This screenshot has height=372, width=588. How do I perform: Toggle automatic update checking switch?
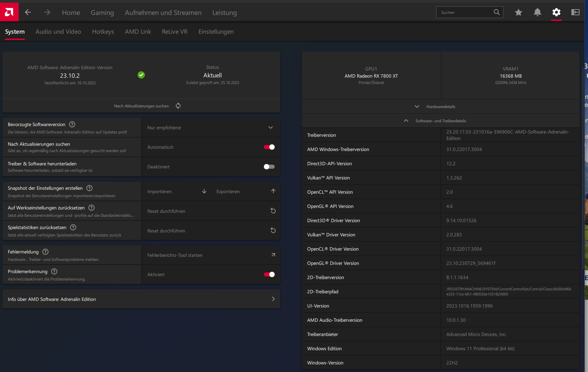point(269,147)
